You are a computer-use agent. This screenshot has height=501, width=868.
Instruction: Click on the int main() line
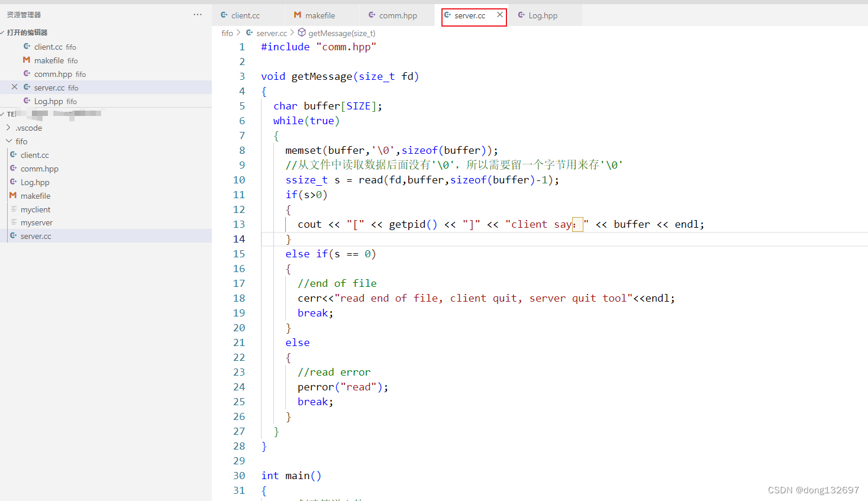(291, 476)
